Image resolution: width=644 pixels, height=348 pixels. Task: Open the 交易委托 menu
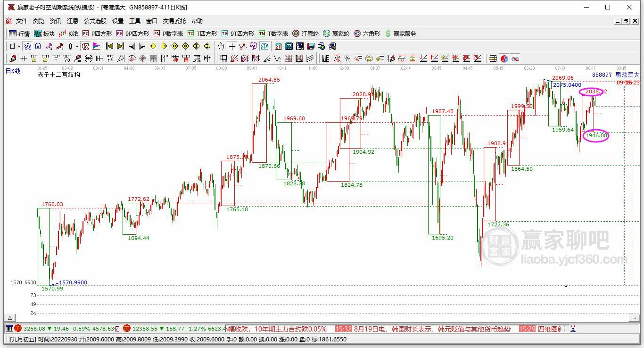(x=174, y=21)
